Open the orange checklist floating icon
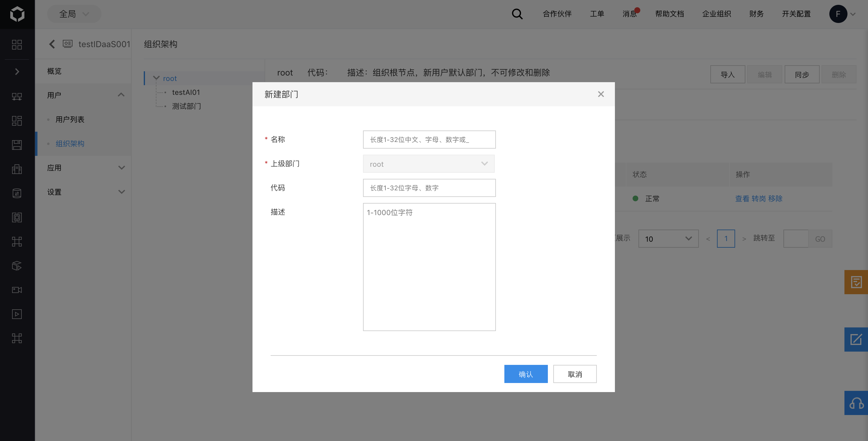The width and height of the screenshot is (868, 441). (x=856, y=282)
